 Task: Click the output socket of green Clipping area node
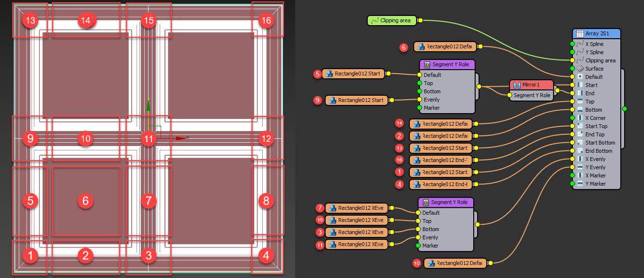[x=420, y=20]
